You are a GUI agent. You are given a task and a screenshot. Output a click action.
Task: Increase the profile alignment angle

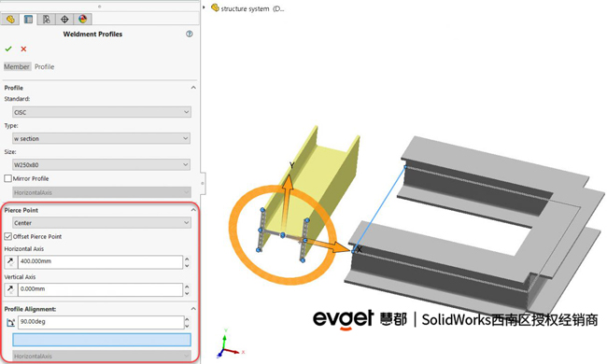point(187,319)
